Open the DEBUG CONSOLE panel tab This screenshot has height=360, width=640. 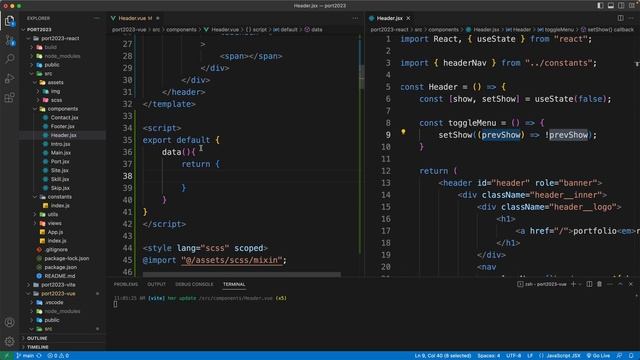[x=194, y=284]
